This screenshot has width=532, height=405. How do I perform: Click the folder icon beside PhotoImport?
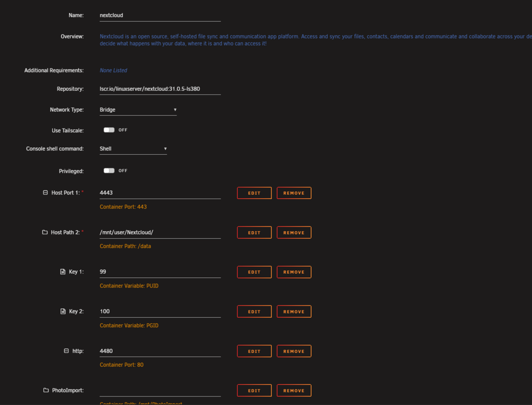click(46, 390)
